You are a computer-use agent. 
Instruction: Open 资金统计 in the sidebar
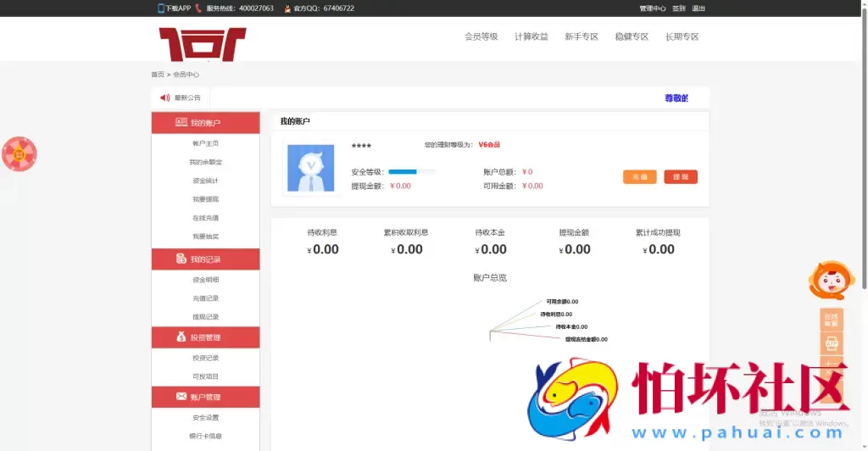(205, 181)
